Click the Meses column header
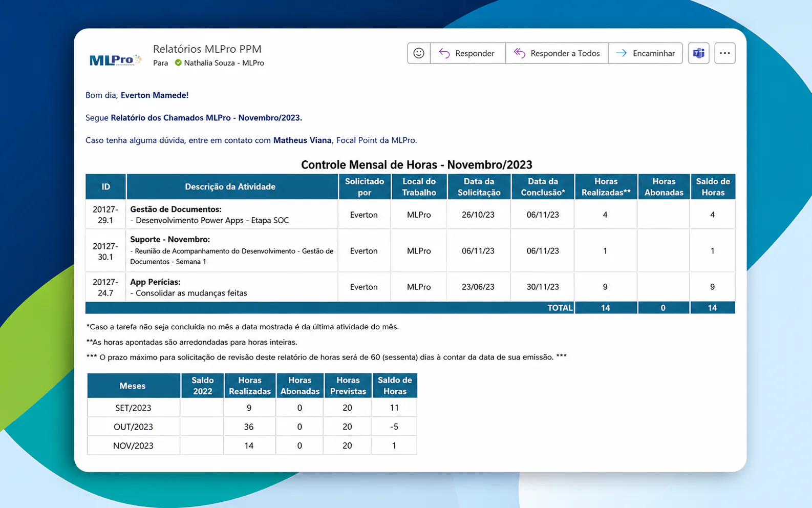 (x=133, y=386)
